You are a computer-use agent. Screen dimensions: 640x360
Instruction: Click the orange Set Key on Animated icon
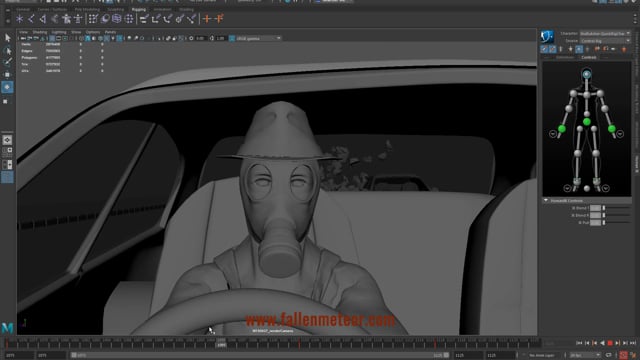pos(219,19)
